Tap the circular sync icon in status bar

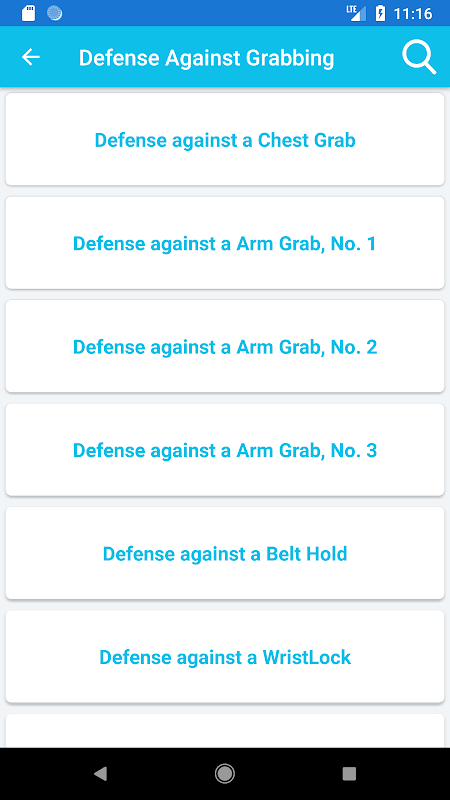click(55, 13)
